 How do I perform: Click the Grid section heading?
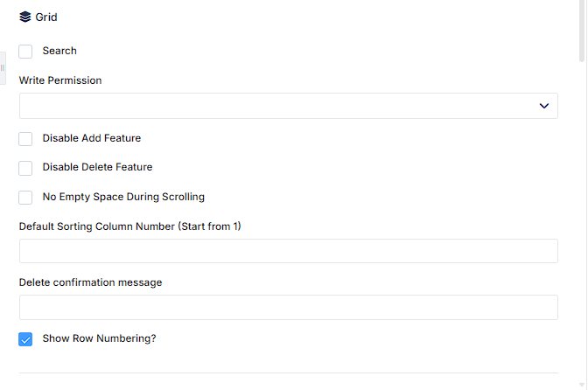pos(46,17)
